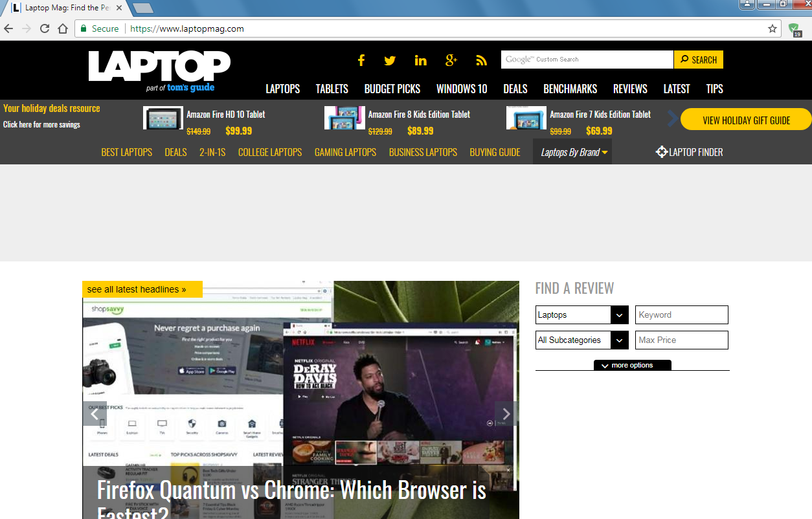Open the LinkedIn icon in header
This screenshot has width=812, height=519.
[421, 60]
